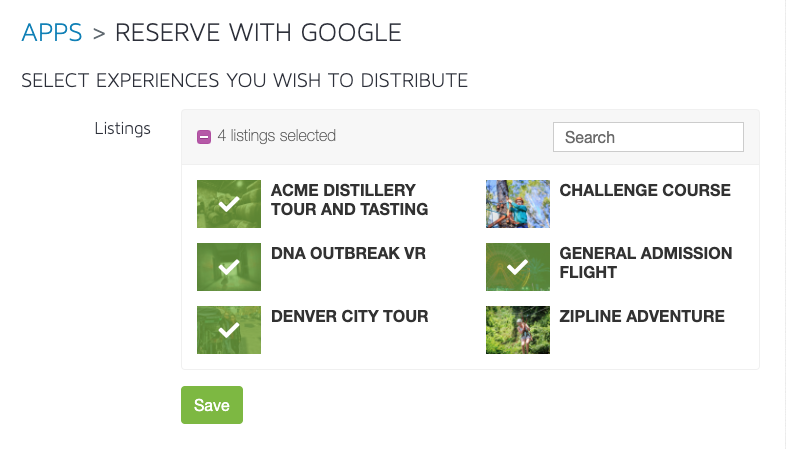Save the selected listings
The width and height of the screenshot is (786, 449).
coord(212,405)
